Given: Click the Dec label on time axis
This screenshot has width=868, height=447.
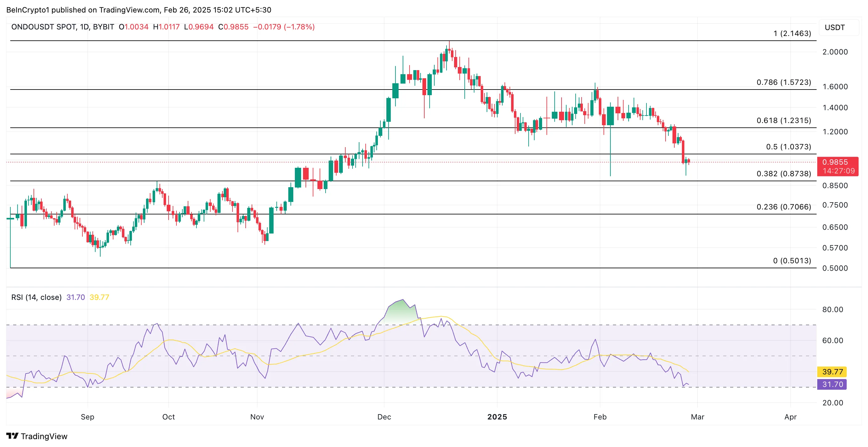Looking at the screenshot, I should click(x=384, y=417).
